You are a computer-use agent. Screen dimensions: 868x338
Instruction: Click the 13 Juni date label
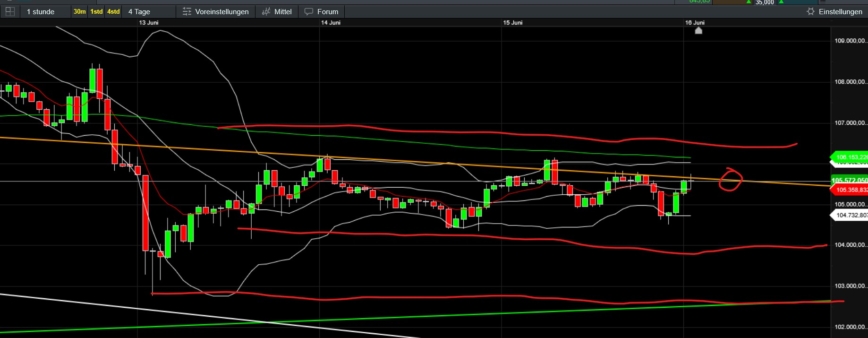tap(149, 23)
